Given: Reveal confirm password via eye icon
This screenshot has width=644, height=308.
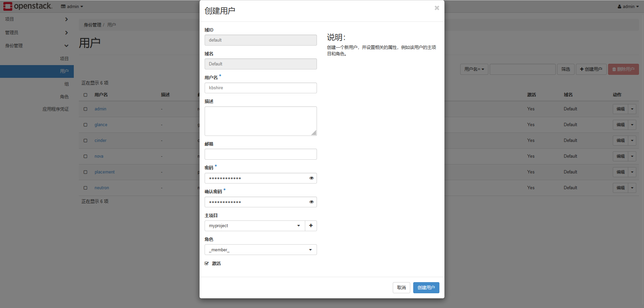Looking at the screenshot, I should point(311,202).
